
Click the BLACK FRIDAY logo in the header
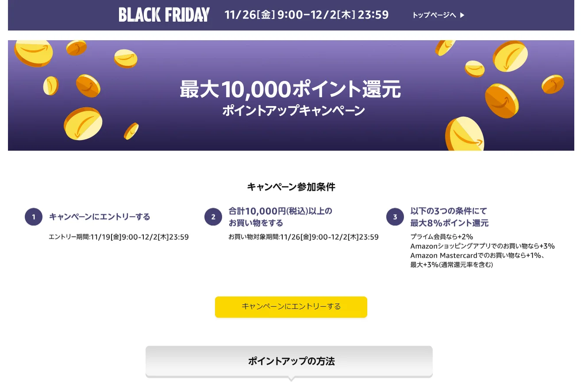point(164,15)
